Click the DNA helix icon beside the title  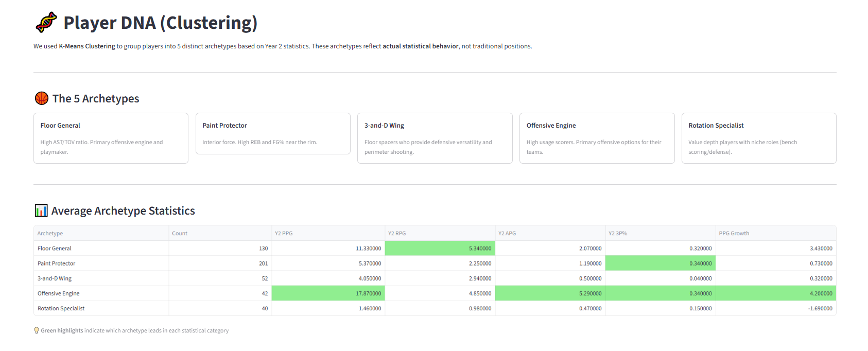tap(46, 23)
